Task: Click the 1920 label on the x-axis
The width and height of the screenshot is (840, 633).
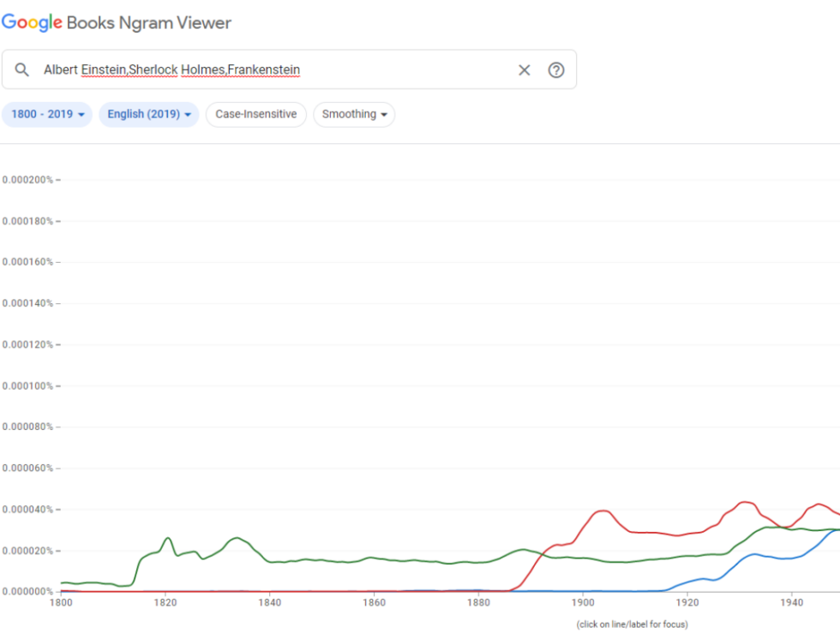Action: pos(687,603)
